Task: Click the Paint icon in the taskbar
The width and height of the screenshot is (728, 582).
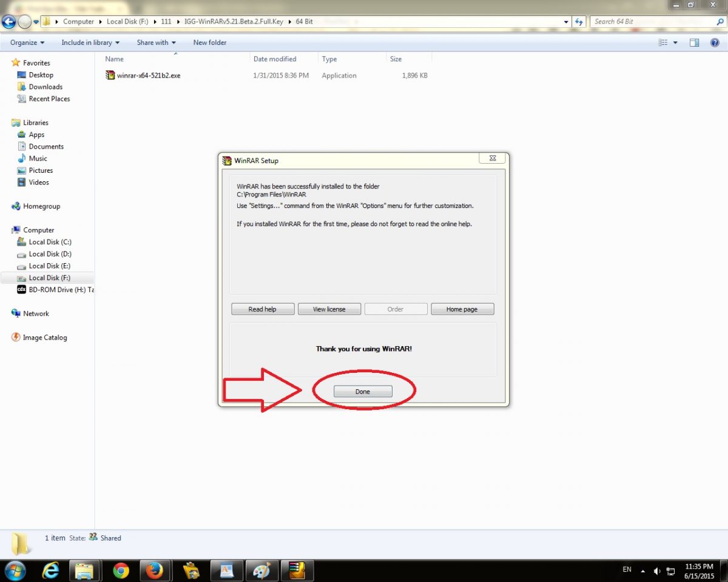Action: [261, 570]
